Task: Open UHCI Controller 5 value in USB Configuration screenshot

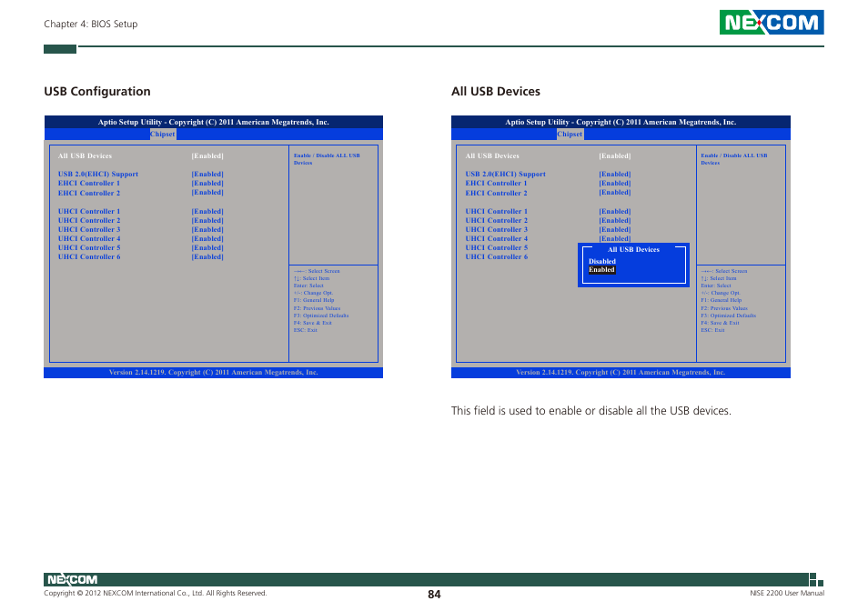Action: point(207,247)
